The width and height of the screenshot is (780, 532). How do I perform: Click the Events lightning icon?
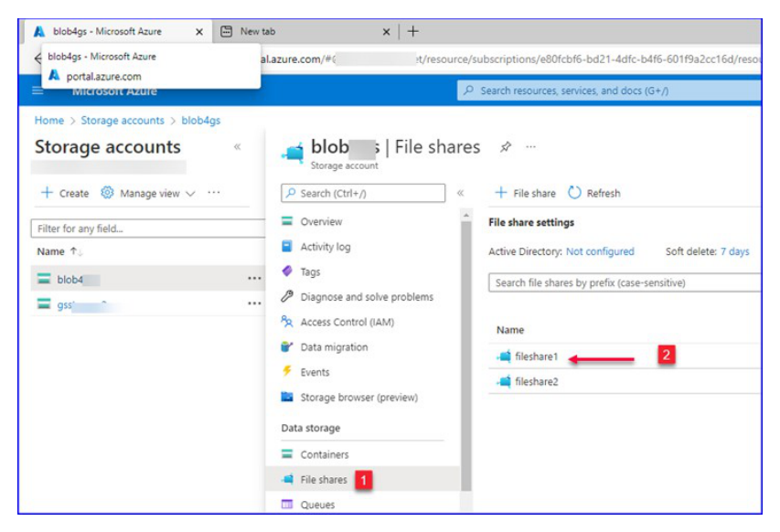pyautogui.click(x=287, y=371)
